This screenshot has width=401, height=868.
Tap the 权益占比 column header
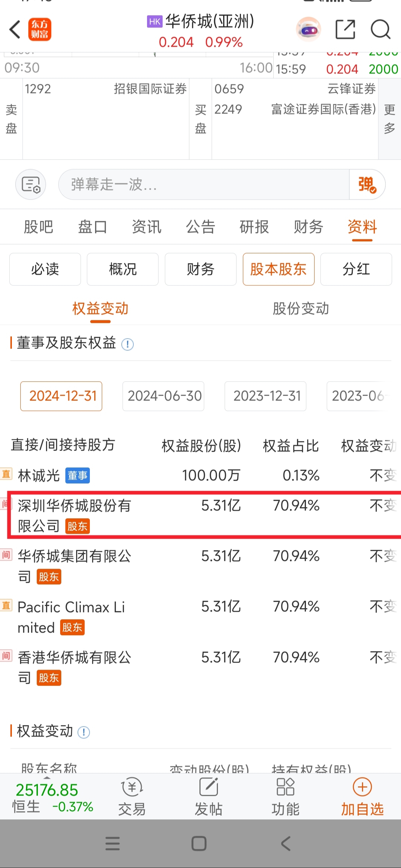pos(291,446)
